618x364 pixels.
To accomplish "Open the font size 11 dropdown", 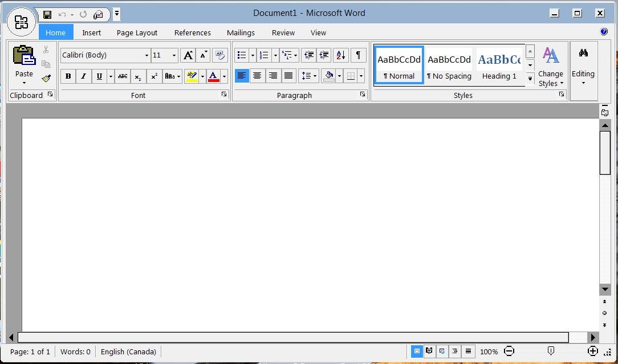I will [174, 56].
